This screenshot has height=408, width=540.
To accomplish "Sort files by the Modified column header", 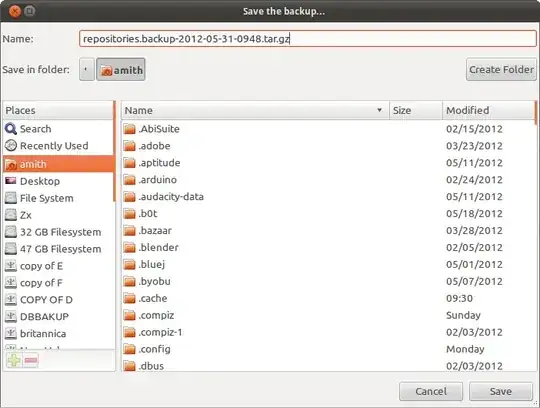I will 488,110.
